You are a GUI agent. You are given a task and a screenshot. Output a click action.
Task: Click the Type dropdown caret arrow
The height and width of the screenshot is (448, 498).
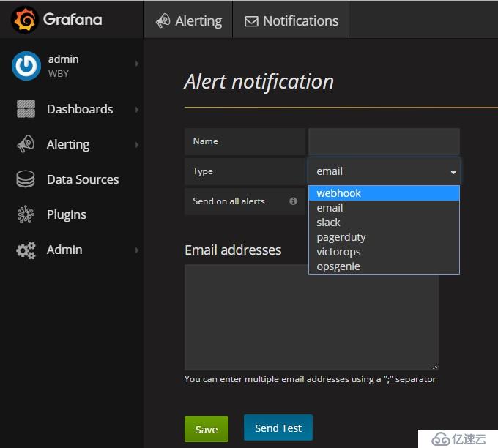click(x=453, y=173)
